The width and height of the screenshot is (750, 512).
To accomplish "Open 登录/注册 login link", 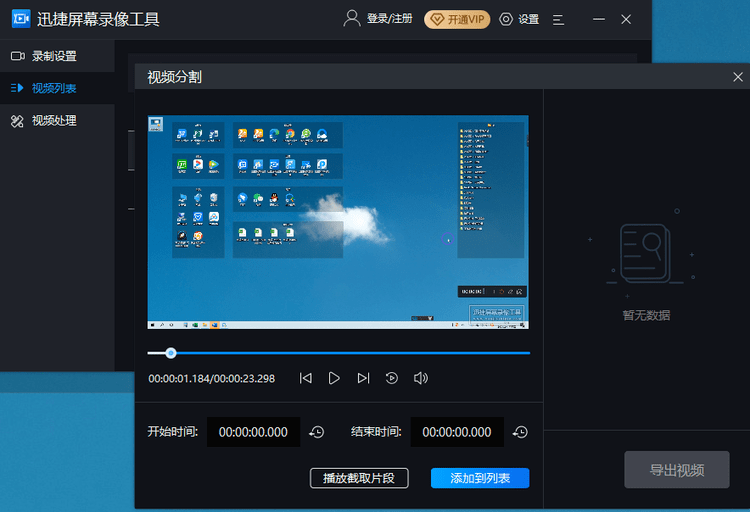I will (x=389, y=19).
